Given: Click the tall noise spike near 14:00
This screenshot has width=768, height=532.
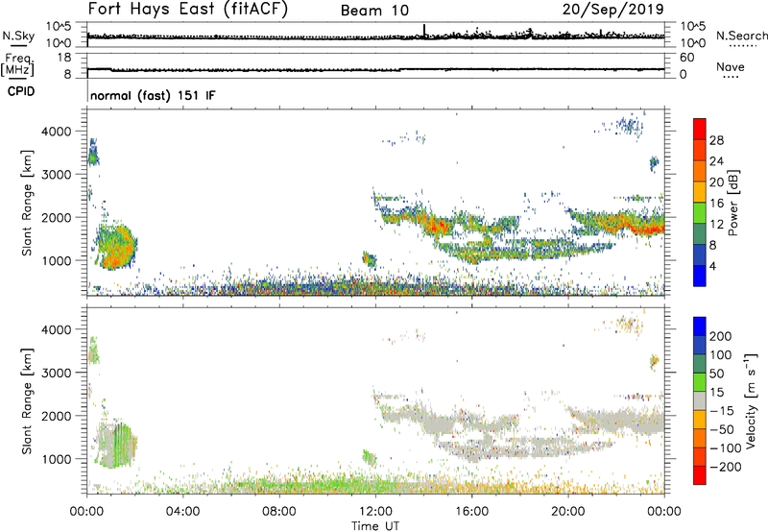Looking at the screenshot, I should pos(424,31).
